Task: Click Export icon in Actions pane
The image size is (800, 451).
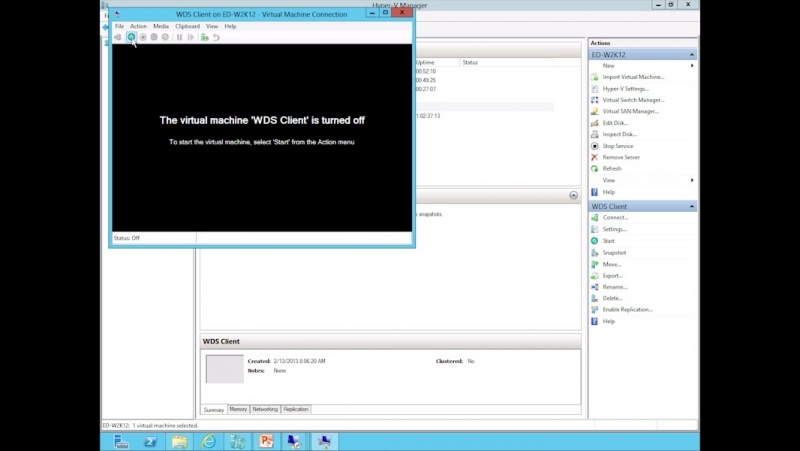Action: [594, 275]
